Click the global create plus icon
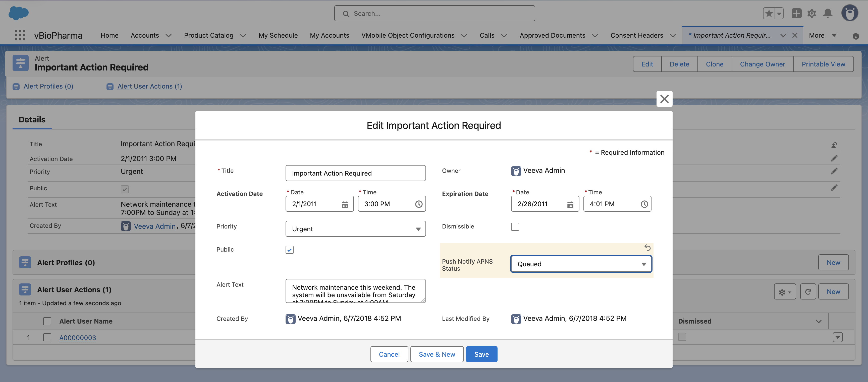The width and height of the screenshot is (868, 382). coord(796,14)
